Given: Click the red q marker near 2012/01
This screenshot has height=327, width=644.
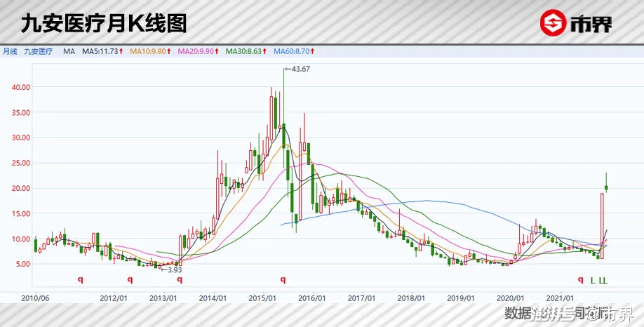Looking at the screenshot, I should click(130, 280).
